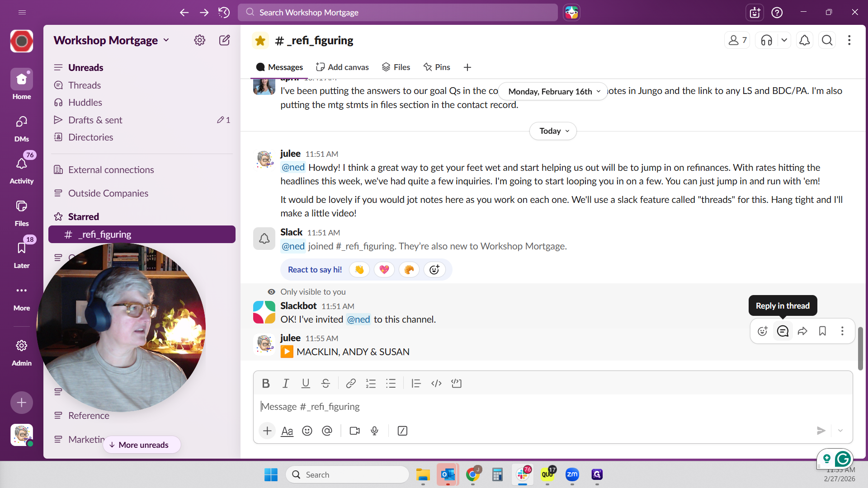The width and height of the screenshot is (868, 488).
Task: Toggle bold formatting in composer
Action: click(266, 384)
